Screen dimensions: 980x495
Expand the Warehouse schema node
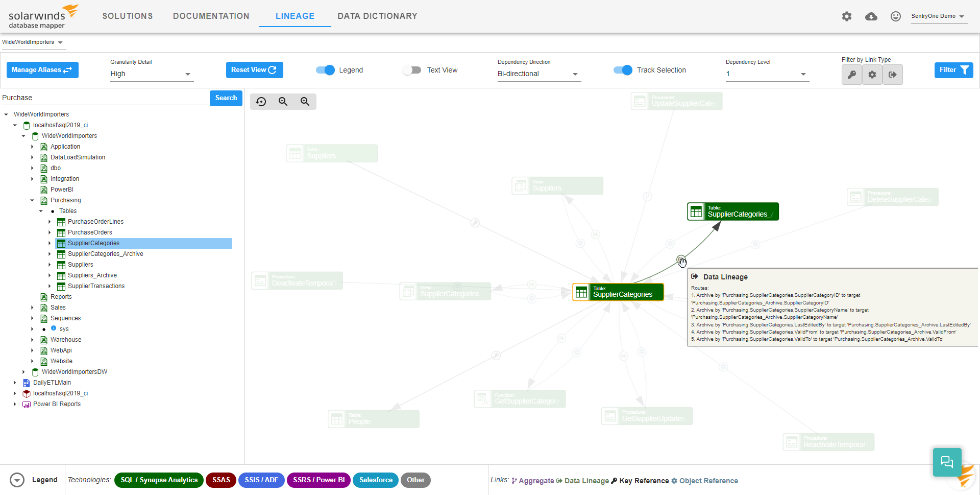(x=32, y=340)
